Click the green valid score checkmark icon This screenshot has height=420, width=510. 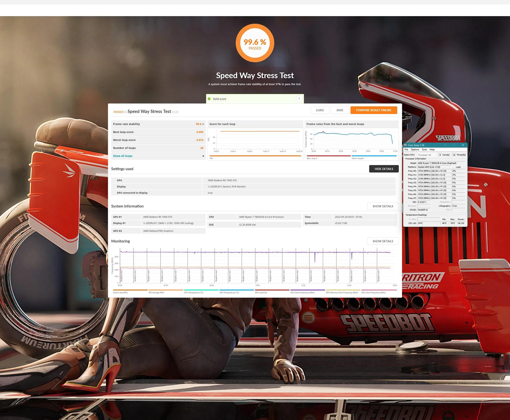point(209,99)
